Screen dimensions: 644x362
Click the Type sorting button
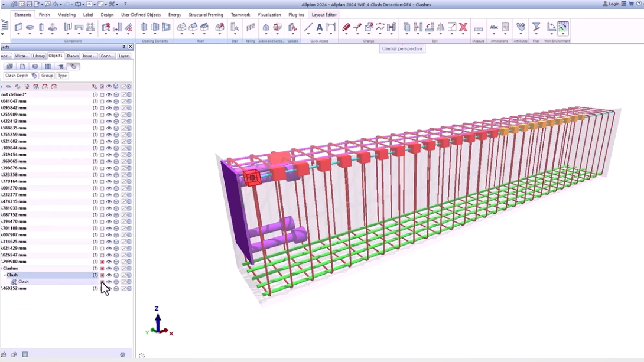coord(62,76)
